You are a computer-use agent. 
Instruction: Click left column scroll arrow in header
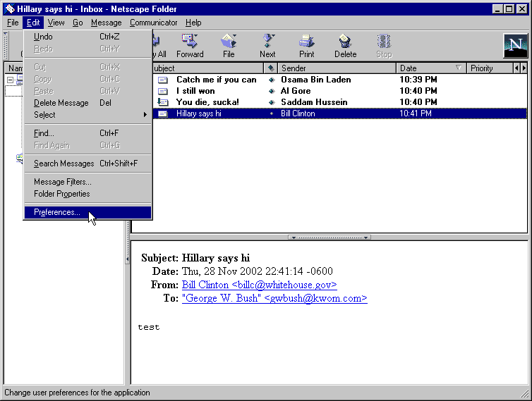click(x=516, y=68)
